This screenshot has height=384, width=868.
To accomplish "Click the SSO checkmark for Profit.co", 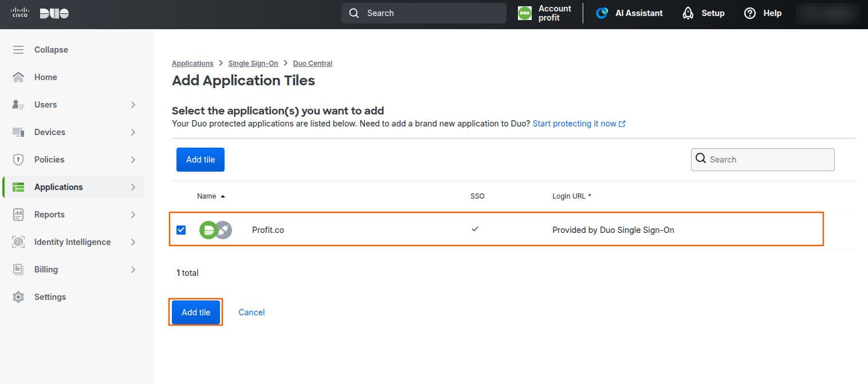I will 474,229.
